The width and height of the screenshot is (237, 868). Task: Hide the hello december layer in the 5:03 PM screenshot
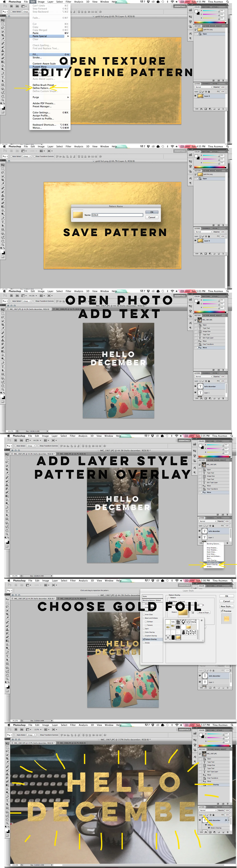click(195, 386)
